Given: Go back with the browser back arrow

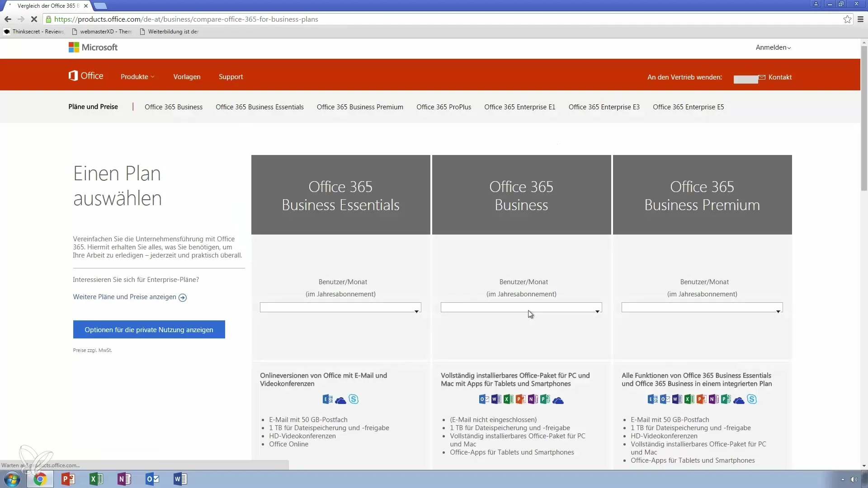Looking at the screenshot, I should click(x=8, y=19).
